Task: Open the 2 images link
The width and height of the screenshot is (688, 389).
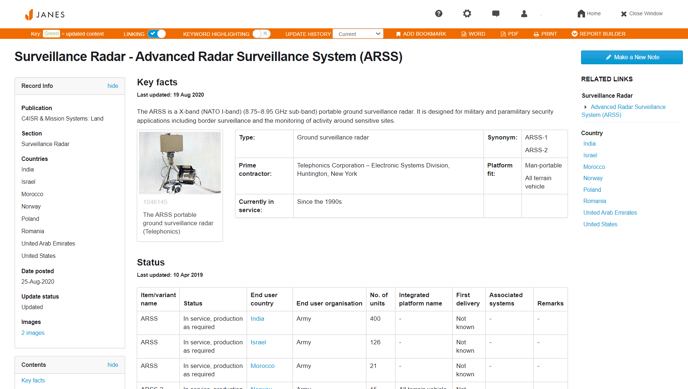Action: [33, 333]
